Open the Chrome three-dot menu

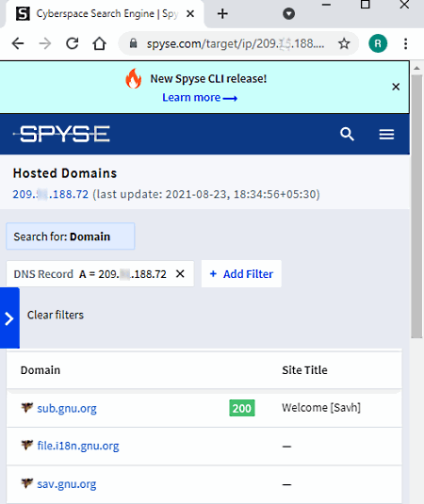point(406,43)
